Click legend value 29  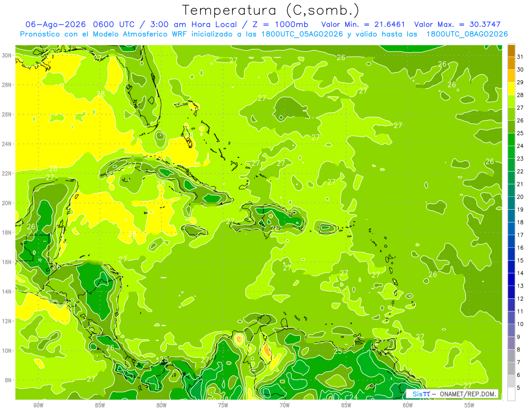(520, 82)
